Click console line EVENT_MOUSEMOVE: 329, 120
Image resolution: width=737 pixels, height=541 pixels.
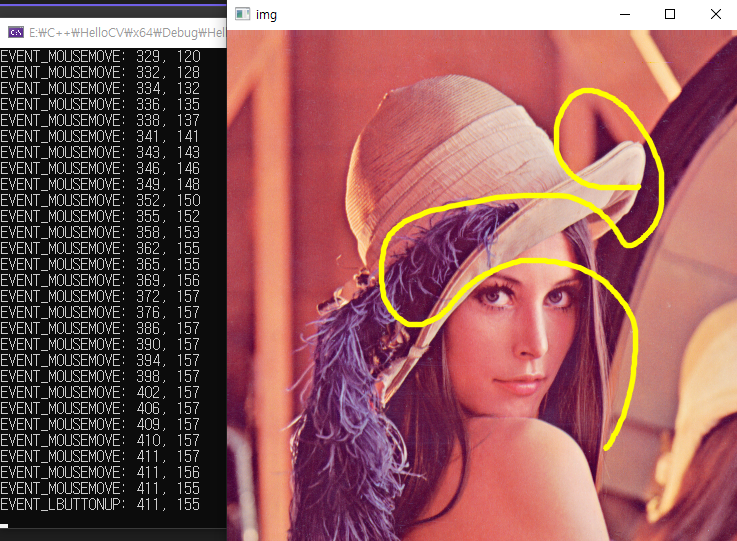pos(100,56)
